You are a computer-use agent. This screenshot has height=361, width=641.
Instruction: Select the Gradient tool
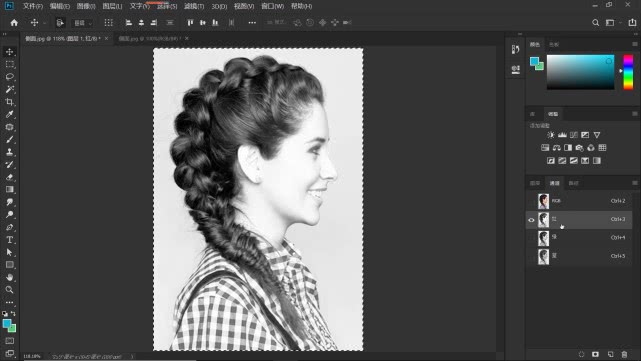pos(9,189)
